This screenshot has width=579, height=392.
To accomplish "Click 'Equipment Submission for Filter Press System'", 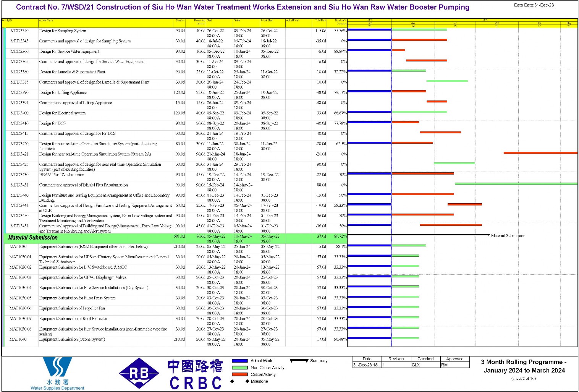I will pos(77,298).
